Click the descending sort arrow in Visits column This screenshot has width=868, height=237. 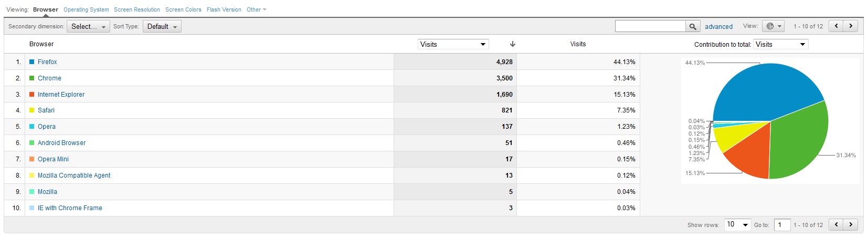(513, 44)
